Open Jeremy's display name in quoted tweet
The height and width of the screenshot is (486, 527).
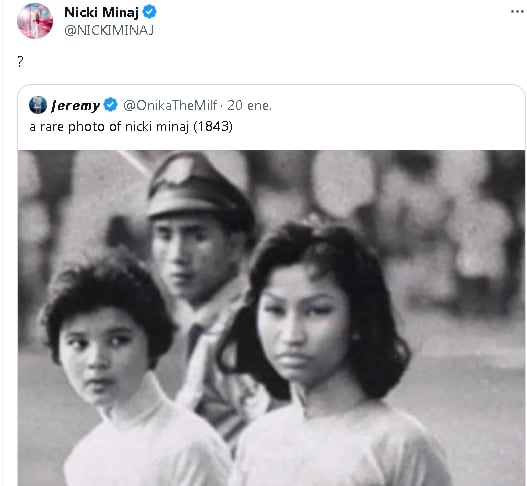pos(76,106)
